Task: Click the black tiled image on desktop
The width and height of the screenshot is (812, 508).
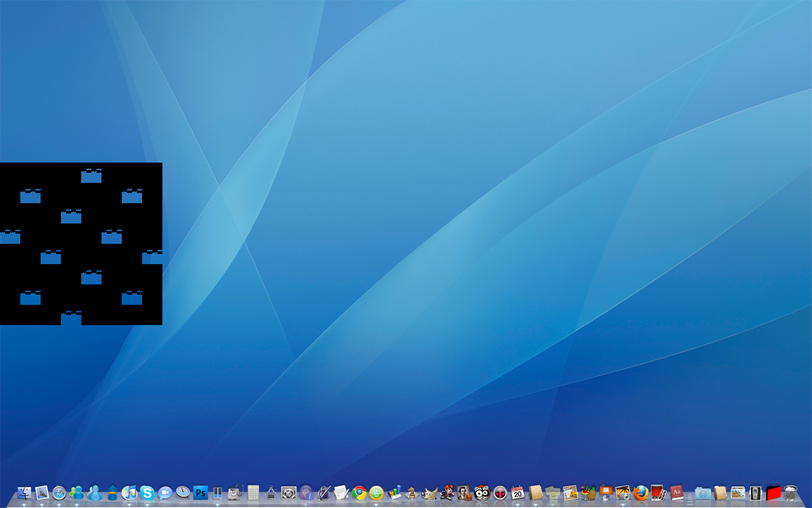Action: pos(81,244)
